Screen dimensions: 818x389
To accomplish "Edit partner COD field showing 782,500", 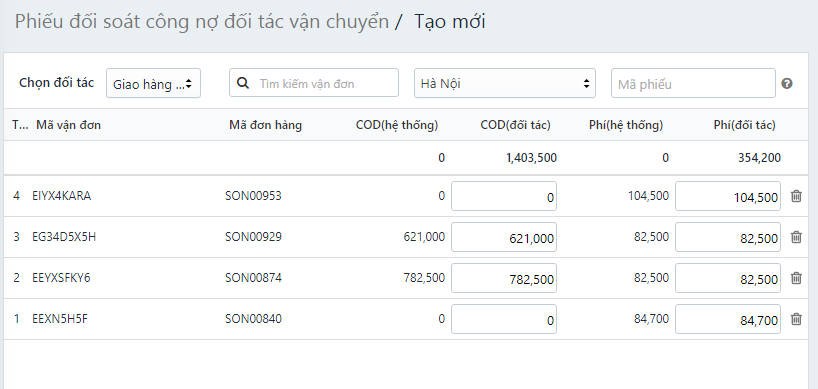I will pyautogui.click(x=504, y=278).
